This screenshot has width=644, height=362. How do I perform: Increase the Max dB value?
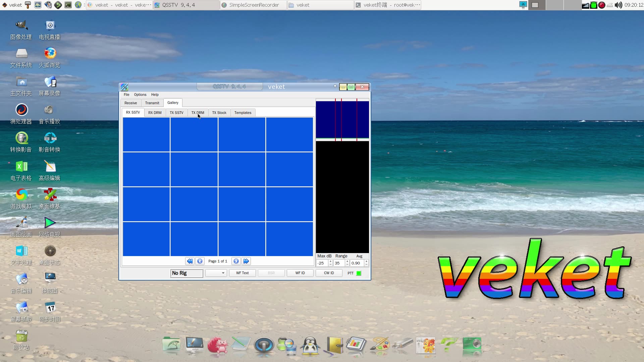click(x=330, y=261)
